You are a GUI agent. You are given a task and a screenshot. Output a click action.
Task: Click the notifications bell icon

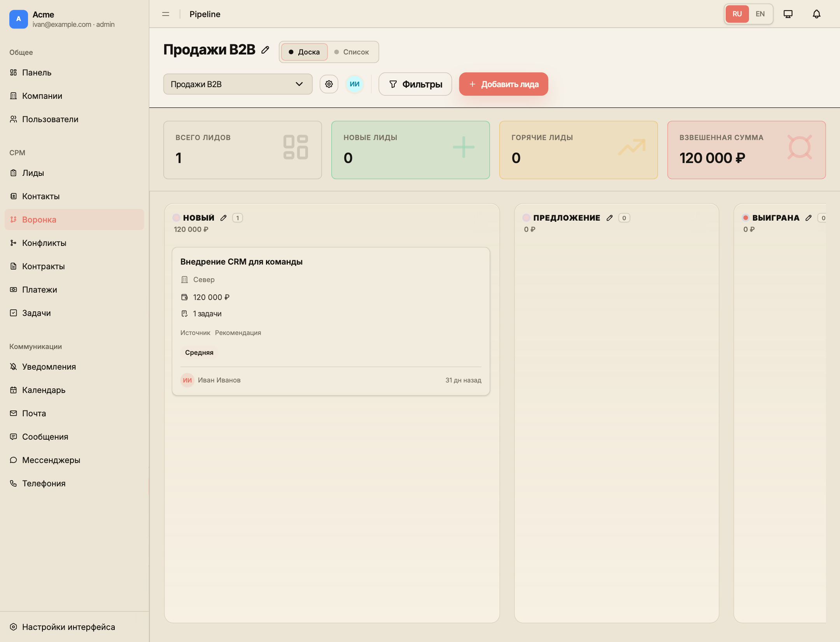(x=817, y=14)
